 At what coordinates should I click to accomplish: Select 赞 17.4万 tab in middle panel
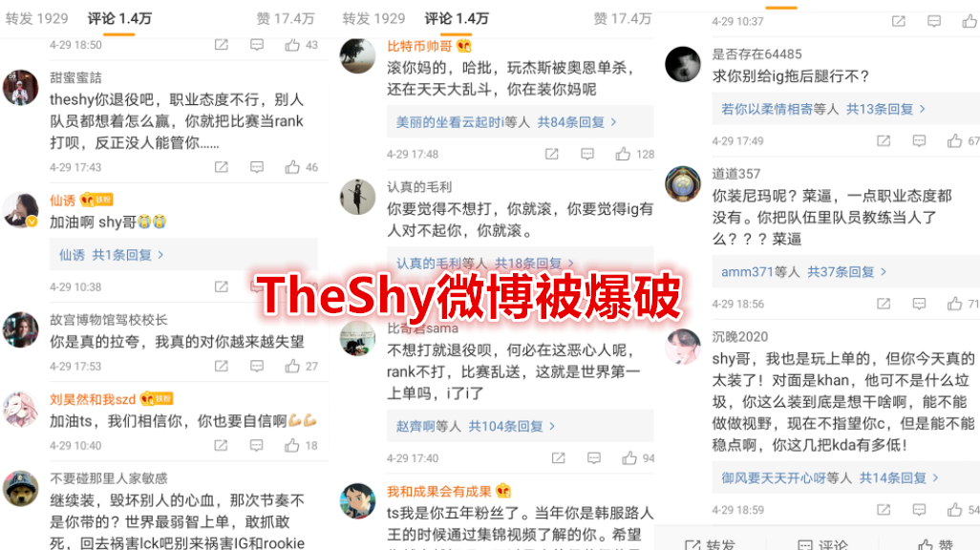click(622, 19)
